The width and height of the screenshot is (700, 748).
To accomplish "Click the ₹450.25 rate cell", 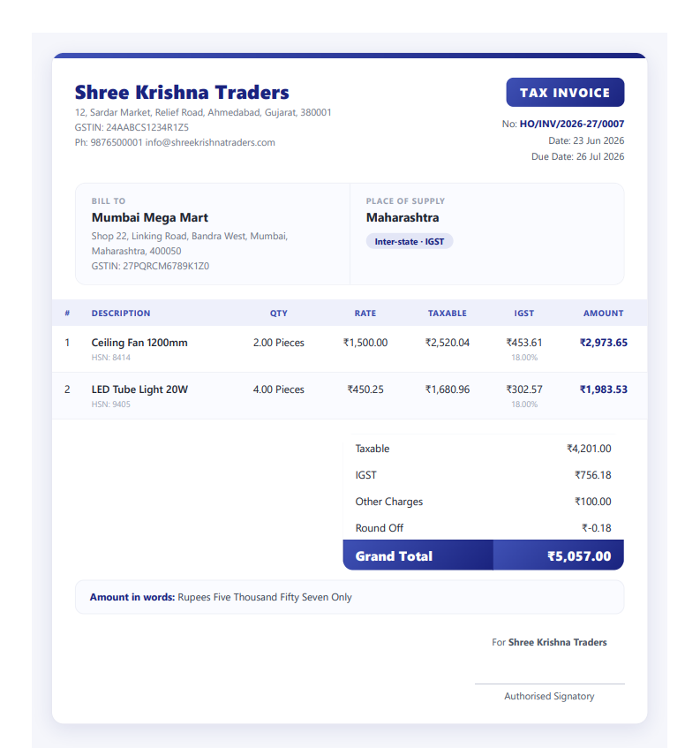I will point(365,389).
